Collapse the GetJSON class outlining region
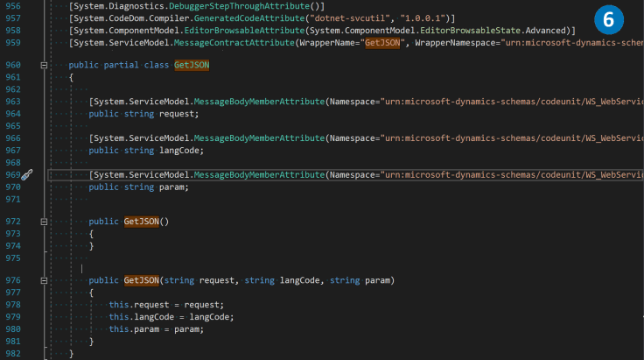Viewport: 644px width, 360px height. 43,66
